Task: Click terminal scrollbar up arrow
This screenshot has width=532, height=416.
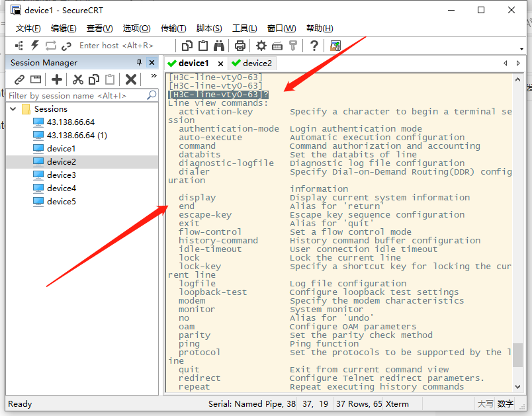Action: [517, 79]
